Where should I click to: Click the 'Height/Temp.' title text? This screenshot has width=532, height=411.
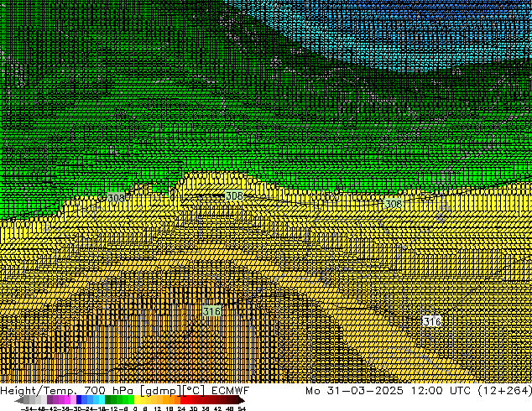pyautogui.click(x=39, y=390)
